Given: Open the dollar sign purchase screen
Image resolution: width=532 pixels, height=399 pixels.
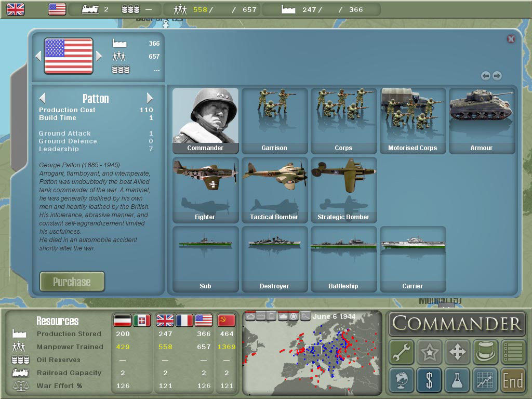Looking at the screenshot, I should pos(429,380).
